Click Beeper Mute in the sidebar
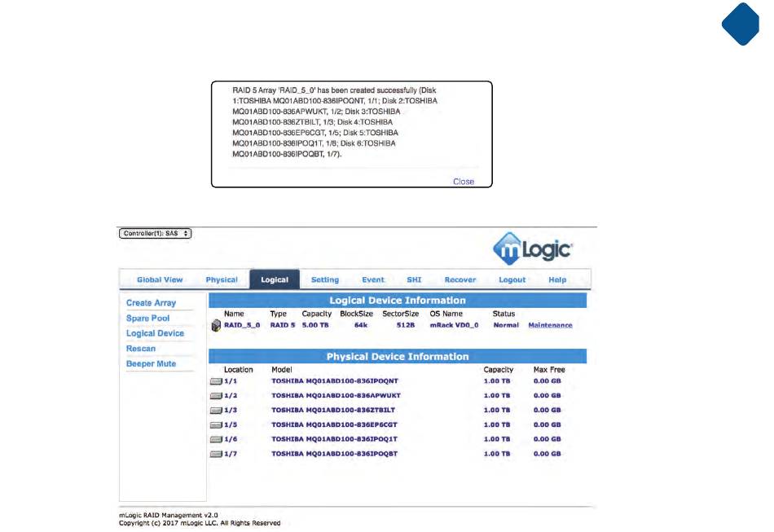This screenshot has height=532, width=774. tap(151, 363)
